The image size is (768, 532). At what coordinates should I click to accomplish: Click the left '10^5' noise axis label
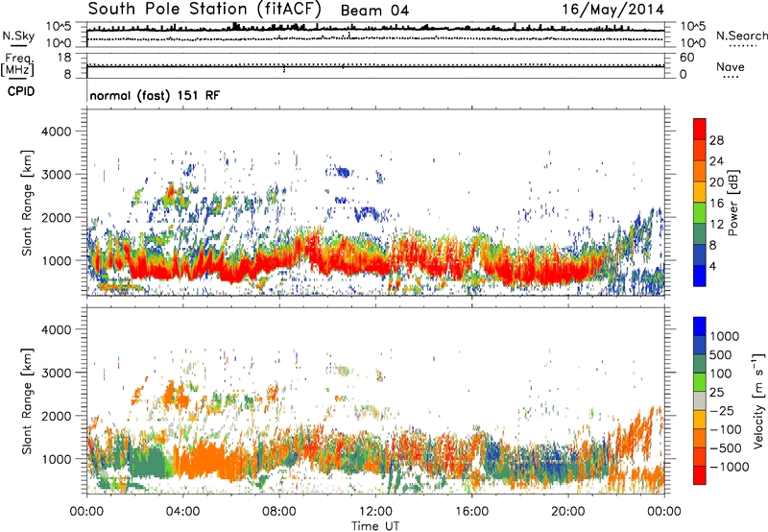pos(59,26)
